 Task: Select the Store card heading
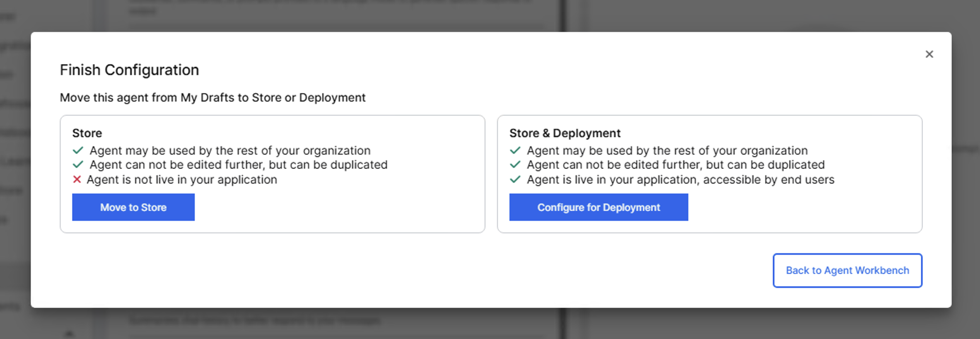87,133
